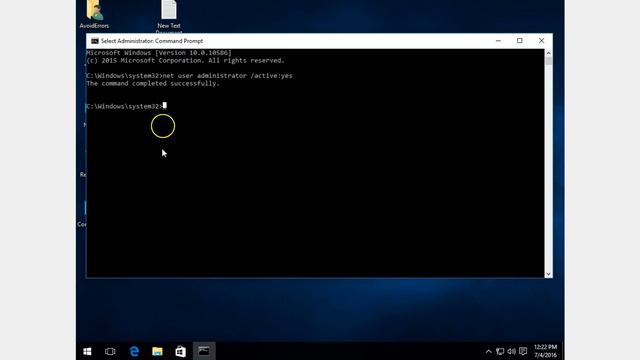Click the 'Microsoft Windows [Version 10.0.10586]' line
Viewport: 640px width, 360px height.
click(159, 53)
